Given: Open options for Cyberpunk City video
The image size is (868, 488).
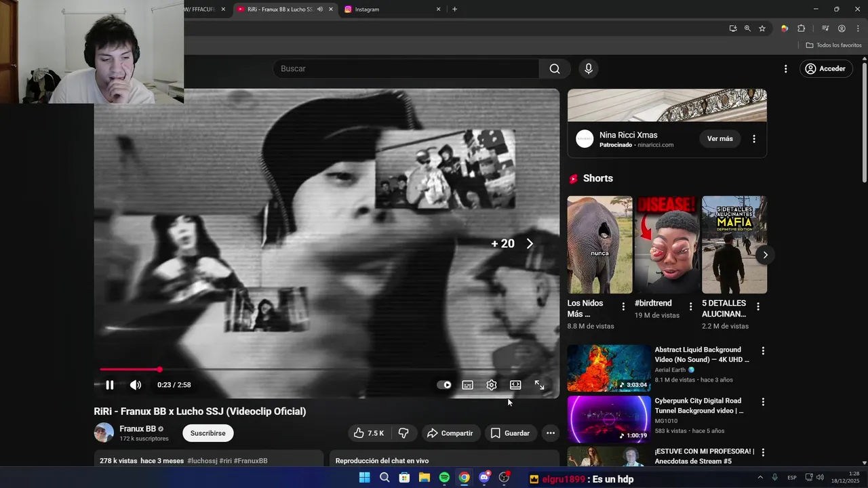Looking at the screenshot, I should [763, 402].
